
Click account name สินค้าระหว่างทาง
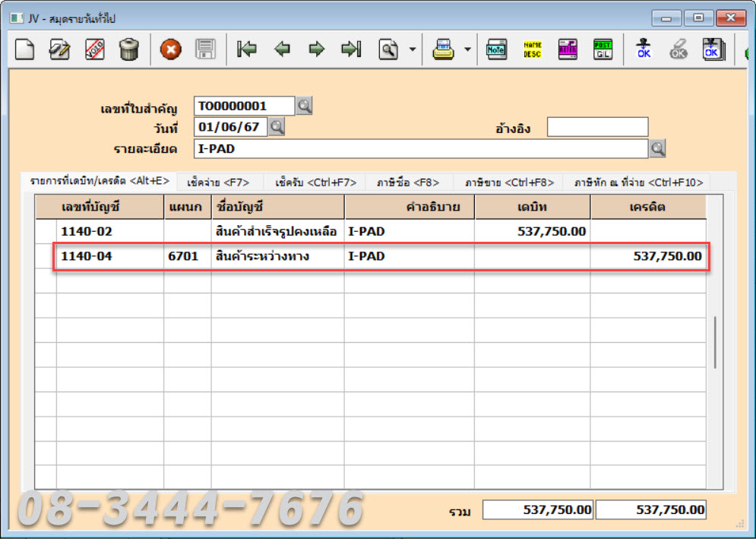pyautogui.click(x=278, y=256)
